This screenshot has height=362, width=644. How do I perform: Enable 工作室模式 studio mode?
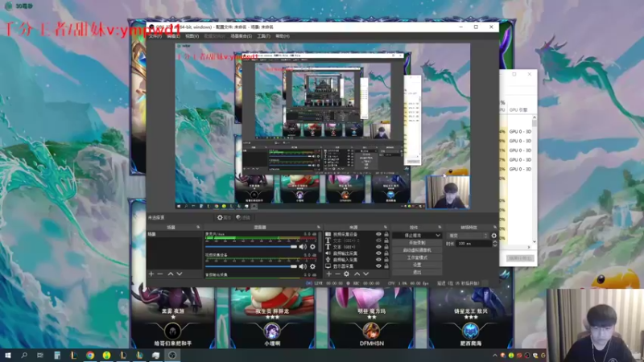click(417, 257)
